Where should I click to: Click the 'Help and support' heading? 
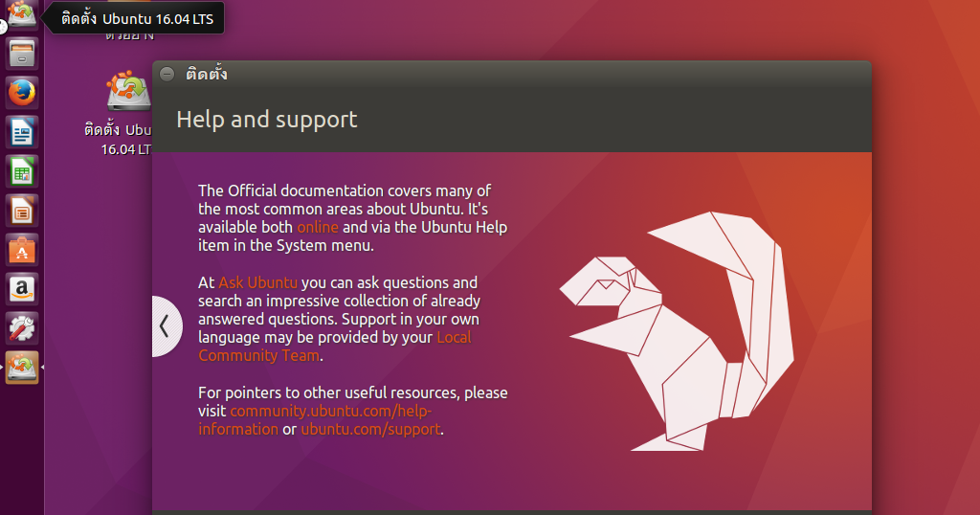(x=267, y=120)
